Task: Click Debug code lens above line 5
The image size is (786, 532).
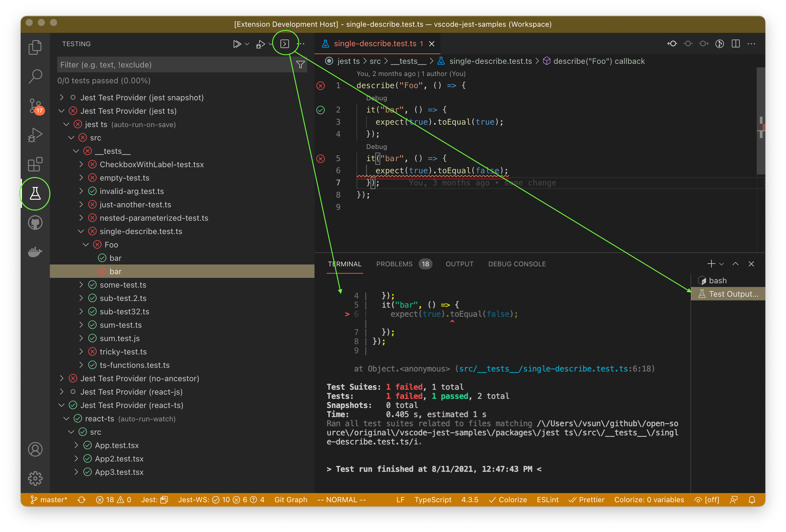Action: pyautogui.click(x=376, y=147)
